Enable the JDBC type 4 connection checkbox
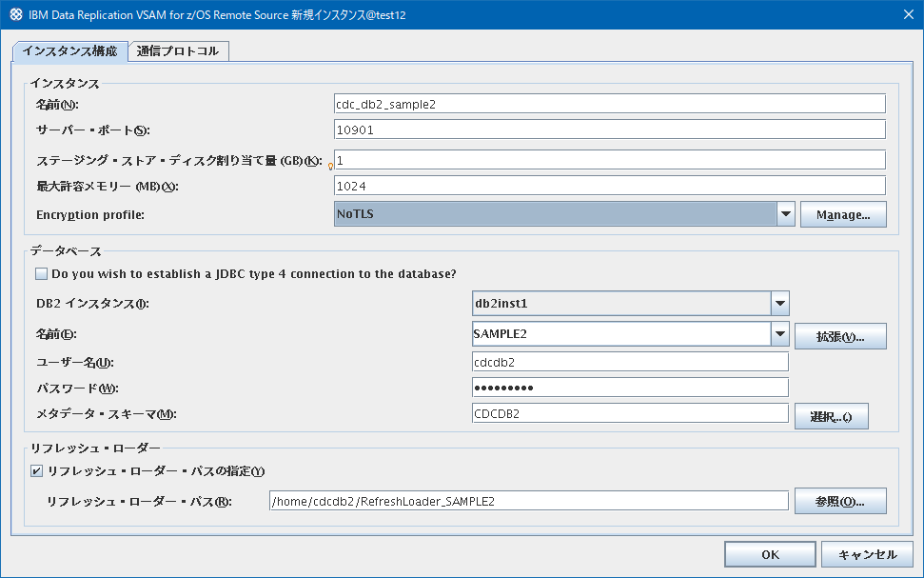The height and width of the screenshot is (578, 924). (41, 273)
